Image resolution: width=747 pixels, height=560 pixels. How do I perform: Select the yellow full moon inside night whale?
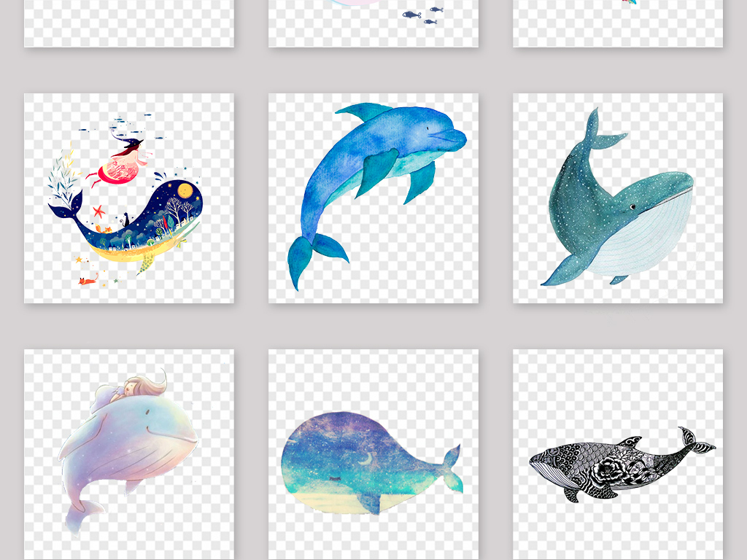click(x=185, y=190)
